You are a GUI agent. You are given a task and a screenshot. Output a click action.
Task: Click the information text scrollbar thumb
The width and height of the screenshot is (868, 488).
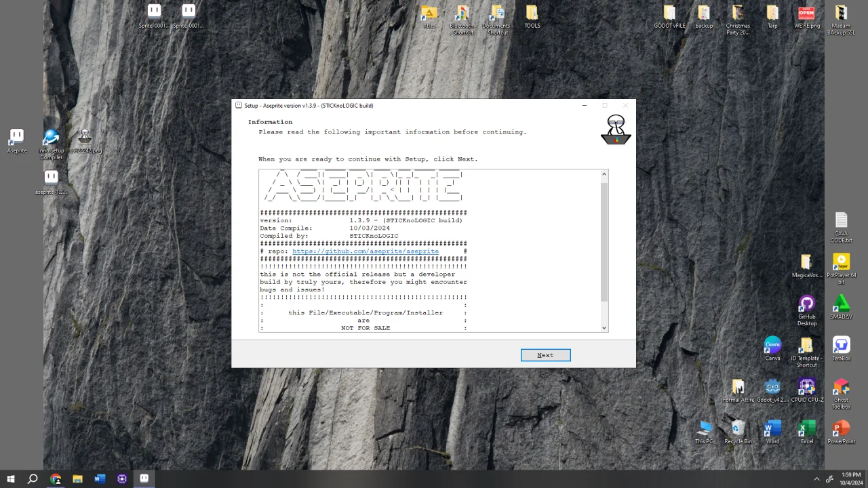pos(604,242)
